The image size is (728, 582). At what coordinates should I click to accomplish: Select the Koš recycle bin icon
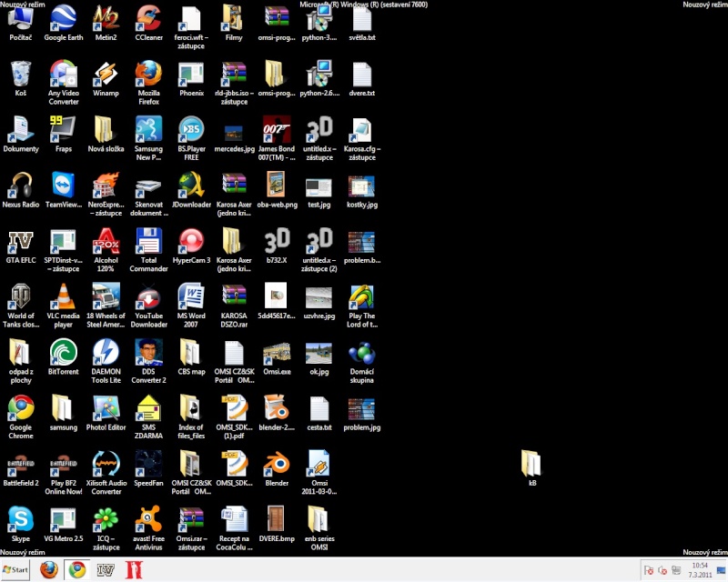coord(20,79)
